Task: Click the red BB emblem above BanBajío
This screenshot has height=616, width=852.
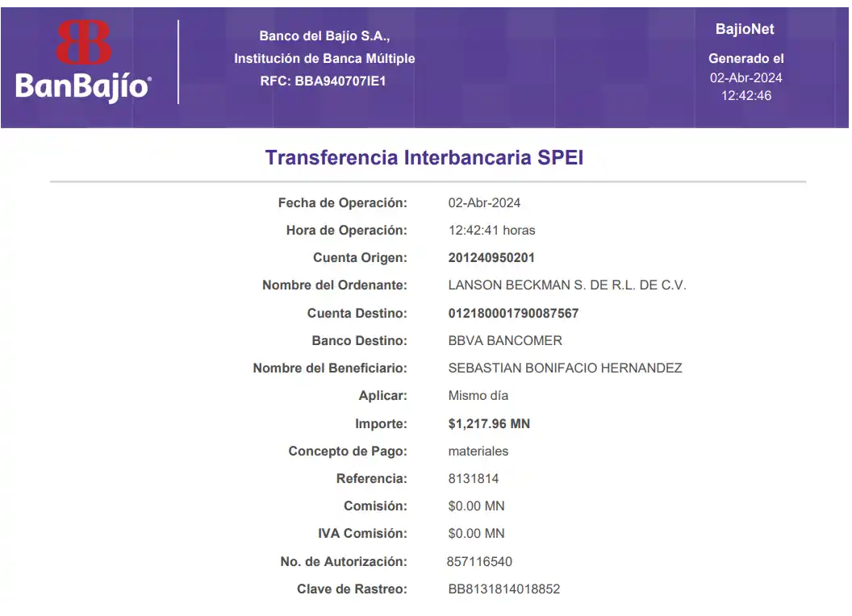Action: [x=83, y=43]
